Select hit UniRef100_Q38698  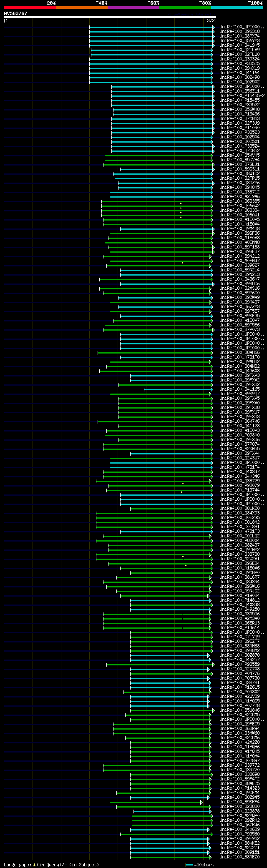point(239,774)
